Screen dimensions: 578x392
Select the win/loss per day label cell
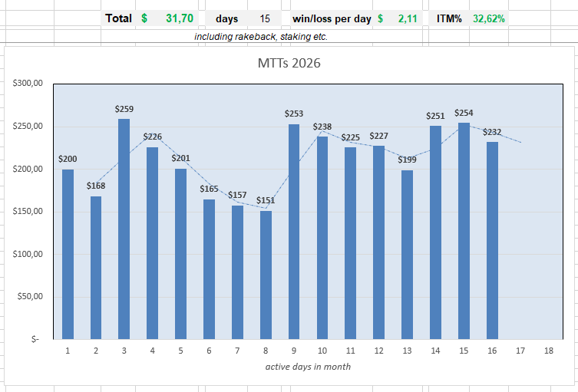(x=332, y=18)
